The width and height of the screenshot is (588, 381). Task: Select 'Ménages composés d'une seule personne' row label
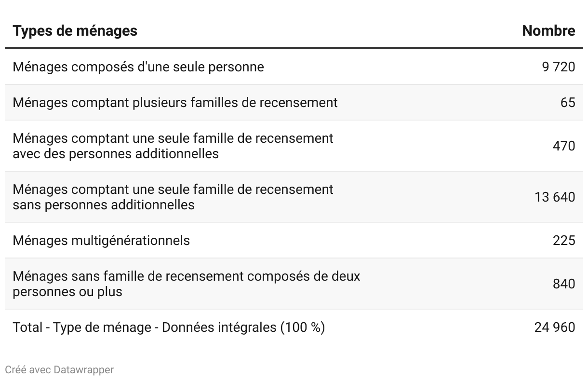click(138, 67)
